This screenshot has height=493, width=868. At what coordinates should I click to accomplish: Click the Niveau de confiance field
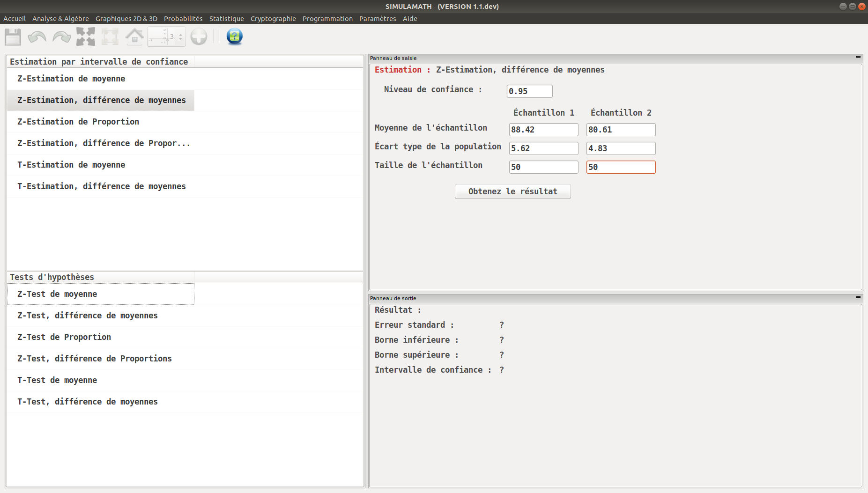click(529, 91)
